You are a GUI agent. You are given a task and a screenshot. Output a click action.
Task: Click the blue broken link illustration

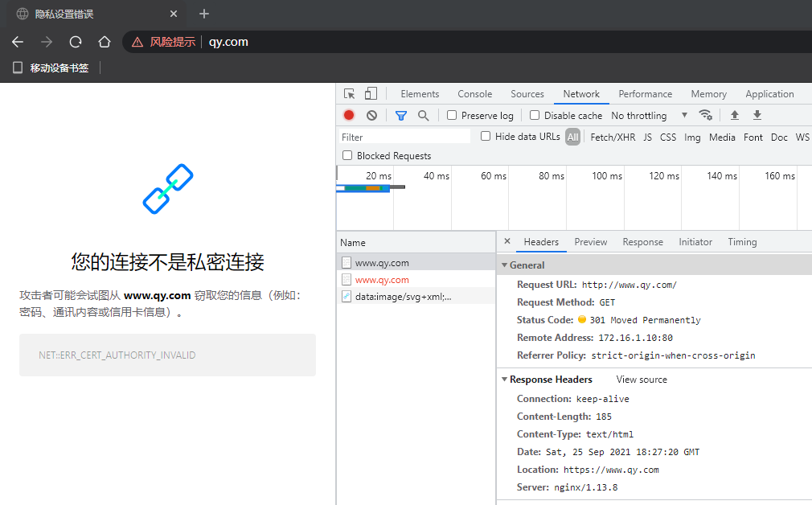[168, 189]
